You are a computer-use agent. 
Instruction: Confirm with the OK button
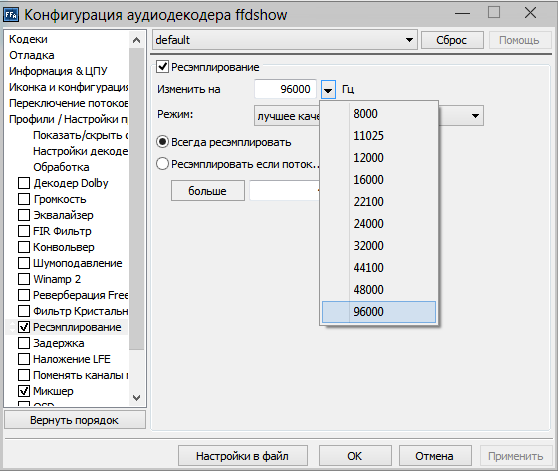(355, 456)
